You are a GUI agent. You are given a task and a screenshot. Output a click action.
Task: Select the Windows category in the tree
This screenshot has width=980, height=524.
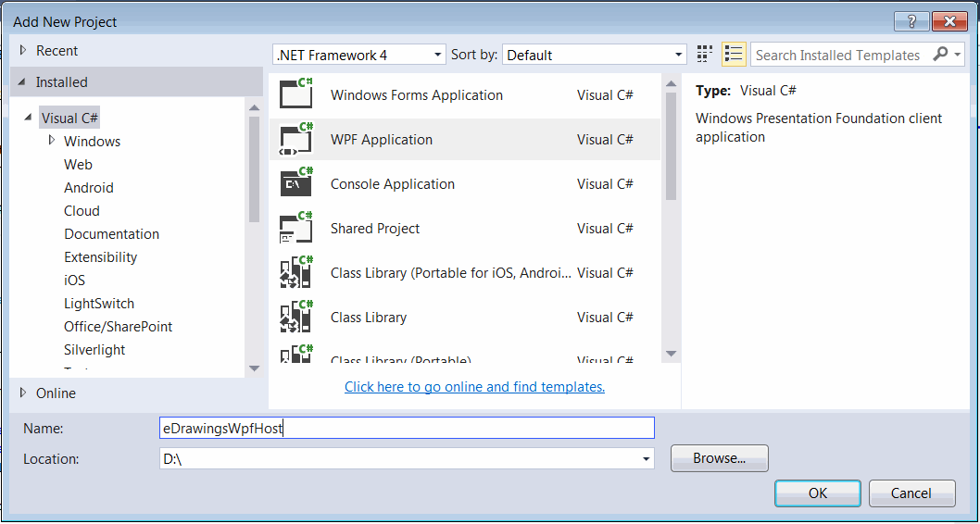92,141
